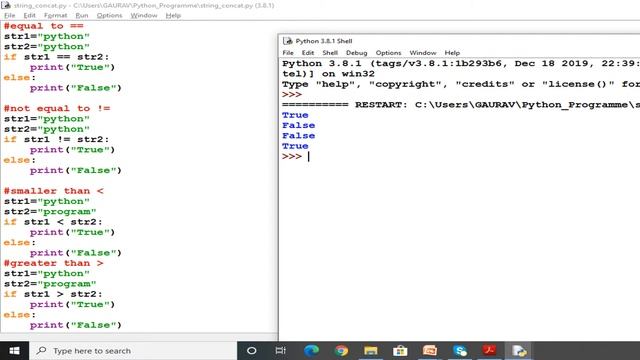Click the comment '#smaller than <'
This screenshot has width=640, height=360.
click(54, 191)
